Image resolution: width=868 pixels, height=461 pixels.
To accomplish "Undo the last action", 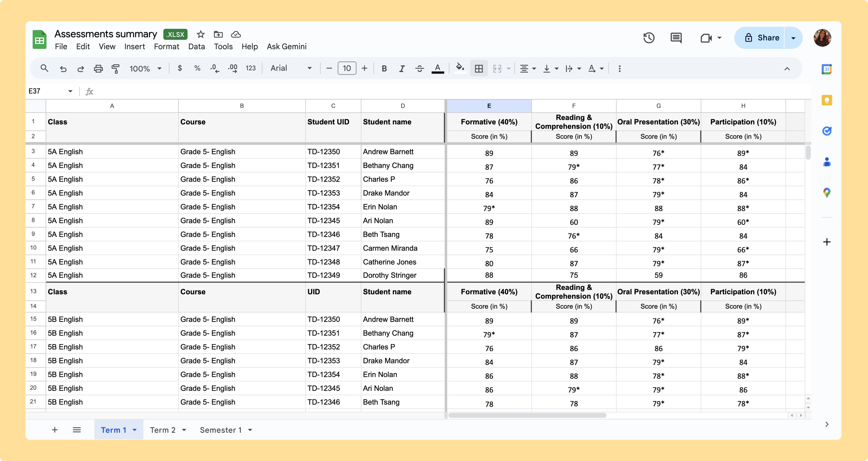I will pos(63,69).
